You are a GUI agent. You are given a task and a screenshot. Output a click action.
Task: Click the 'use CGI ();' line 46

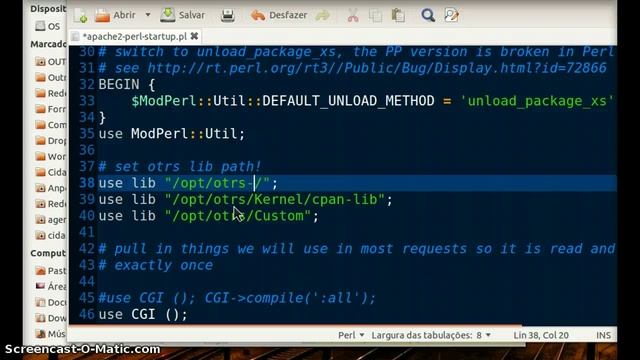coord(143,314)
